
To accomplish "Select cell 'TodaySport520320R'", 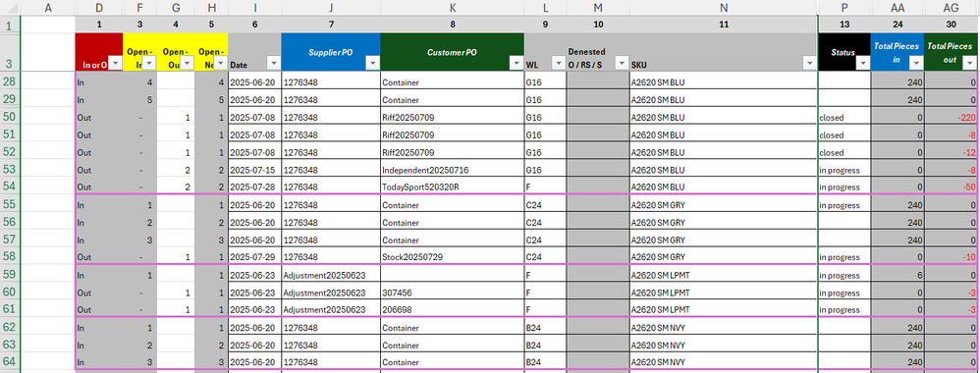I will pos(452,187).
